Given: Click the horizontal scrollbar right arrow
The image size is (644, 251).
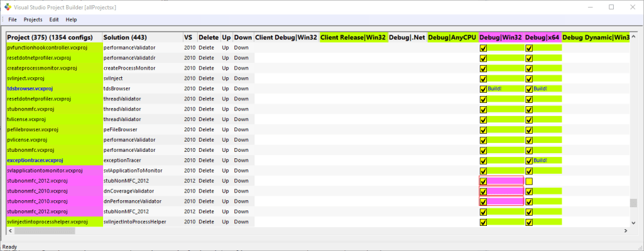Looking at the screenshot, I should [x=626, y=231].
